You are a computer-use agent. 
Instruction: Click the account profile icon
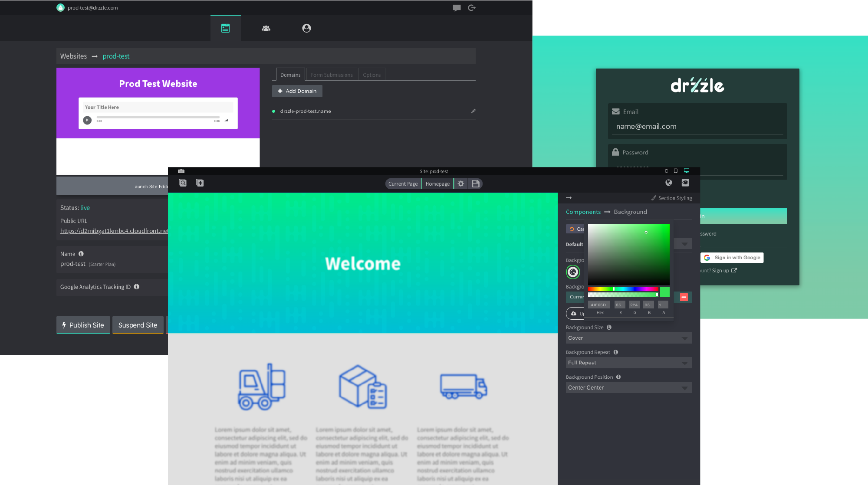click(306, 28)
